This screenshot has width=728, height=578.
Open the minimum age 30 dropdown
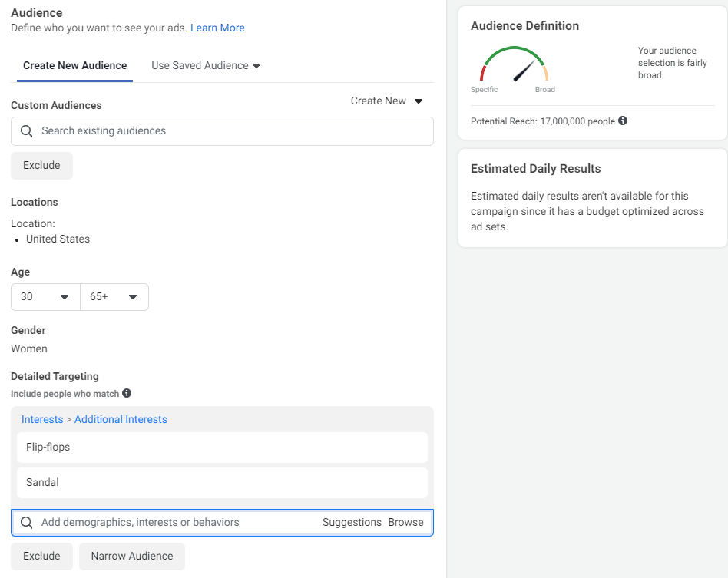pyautogui.click(x=45, y=297)
